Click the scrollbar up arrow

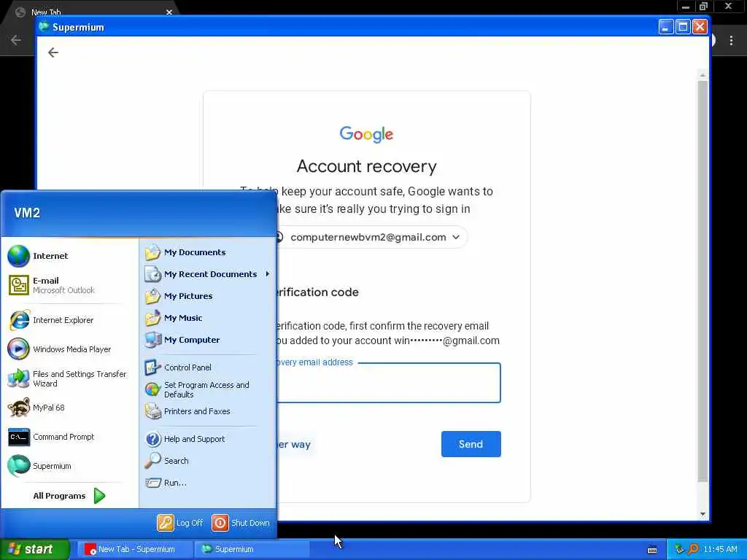pyautogui.click(x=703, y=75)
